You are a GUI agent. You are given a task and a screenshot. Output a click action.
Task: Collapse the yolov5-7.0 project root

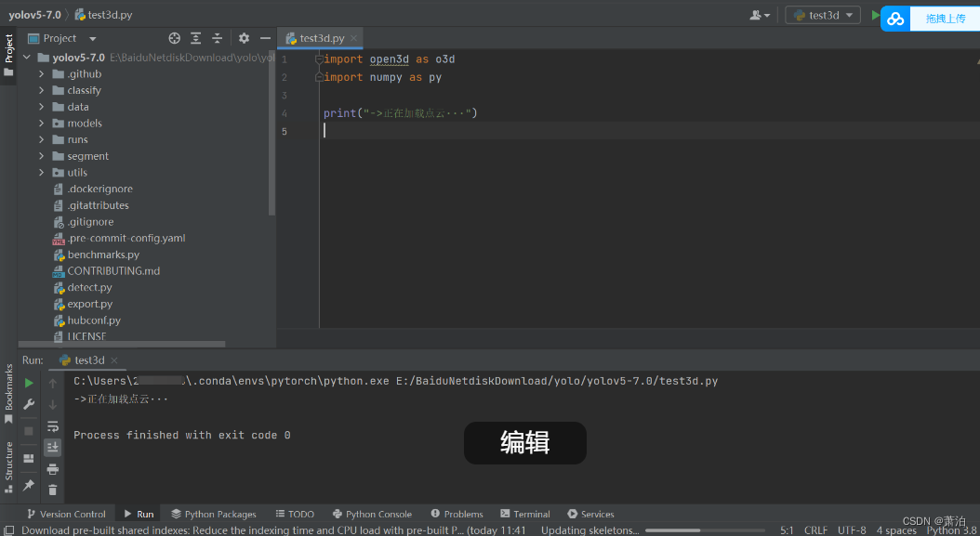pyautogui.click(x=27, y=57)
